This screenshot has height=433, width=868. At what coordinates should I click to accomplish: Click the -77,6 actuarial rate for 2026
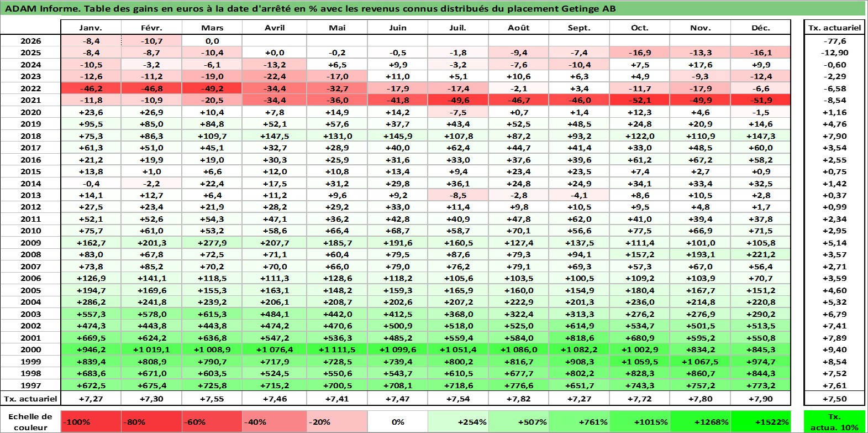tap(834, 41)
